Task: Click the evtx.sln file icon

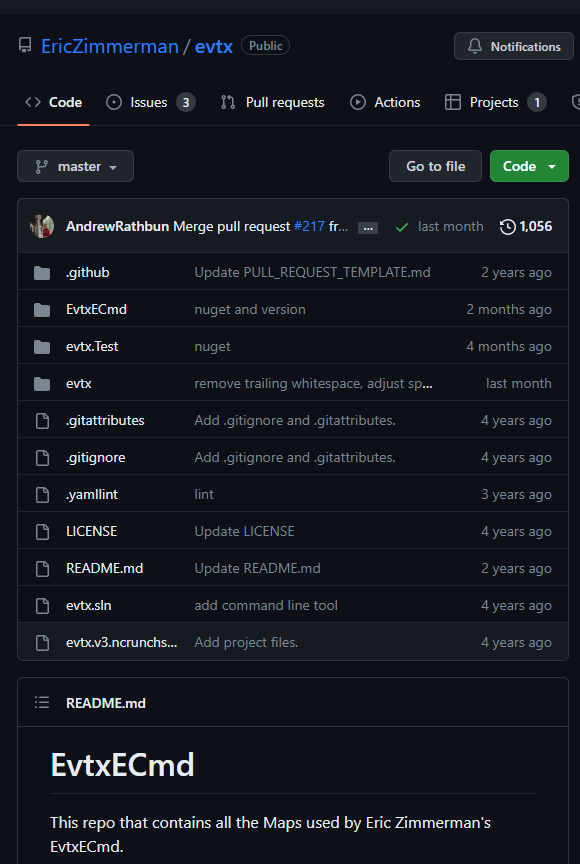Action: (42, 605)
